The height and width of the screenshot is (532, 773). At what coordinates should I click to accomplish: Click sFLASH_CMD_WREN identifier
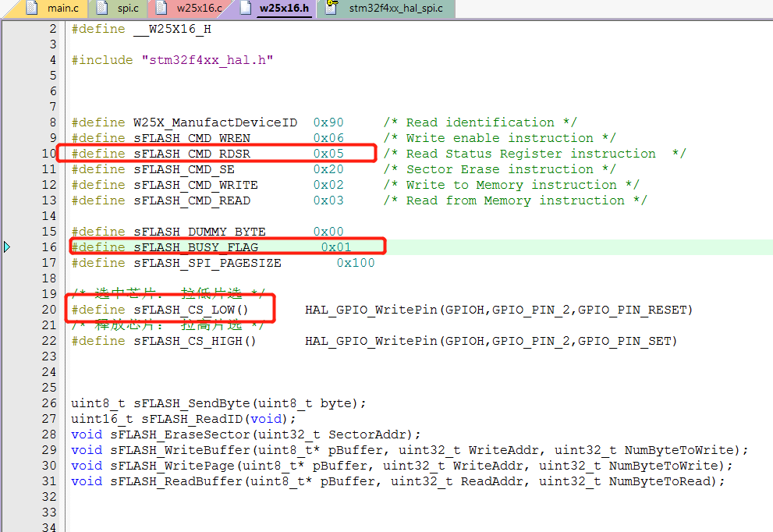[192, 138]
